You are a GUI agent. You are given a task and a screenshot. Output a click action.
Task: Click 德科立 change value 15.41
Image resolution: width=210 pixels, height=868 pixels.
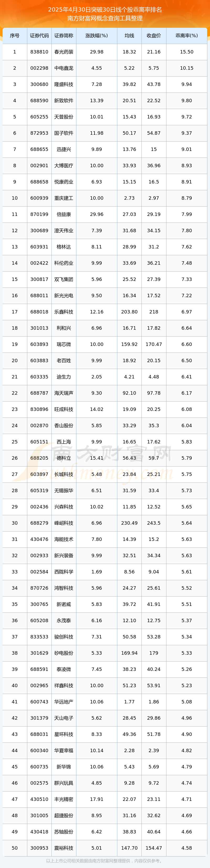97,458
